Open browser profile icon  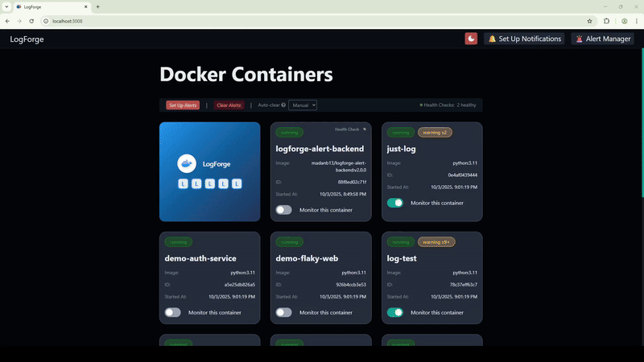coord(625,21)
